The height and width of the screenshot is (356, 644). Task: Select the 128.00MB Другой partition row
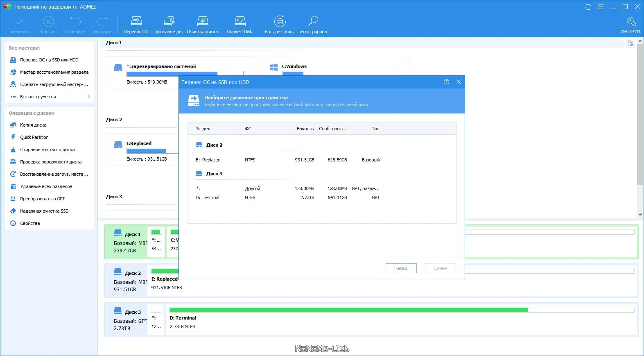click(322, 188)
